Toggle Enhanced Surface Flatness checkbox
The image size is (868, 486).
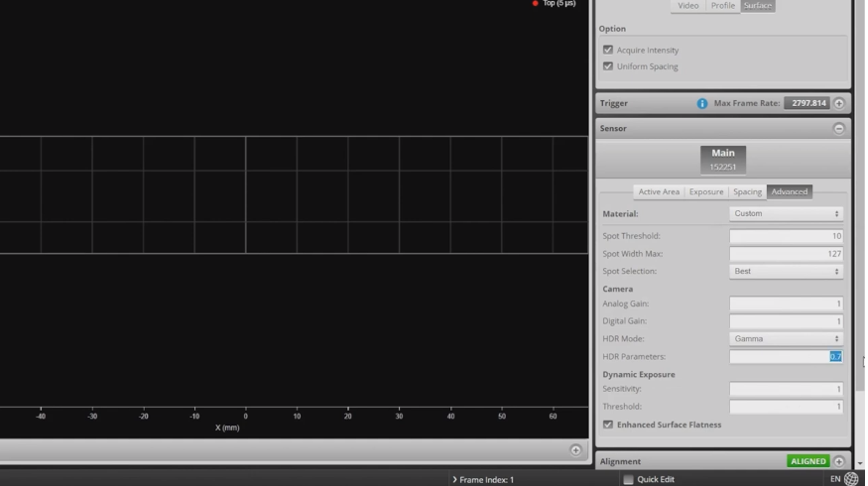608,425
